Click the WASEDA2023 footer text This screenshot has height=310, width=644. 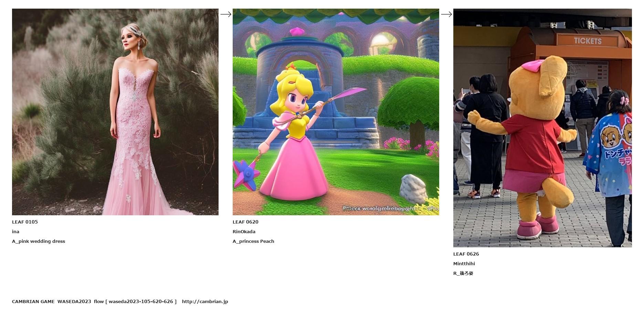tap(74, 301)
